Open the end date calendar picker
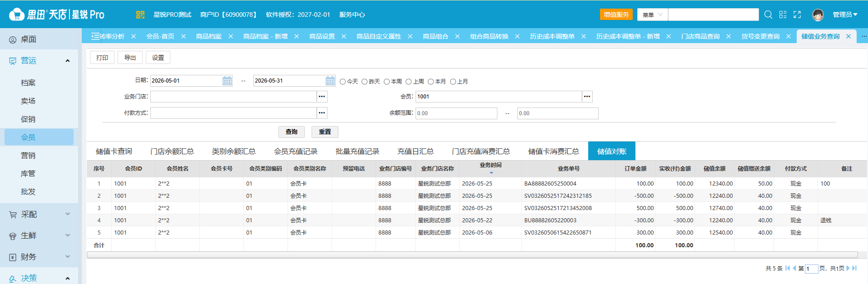868x284 pixels. click(x=330, y=81)
